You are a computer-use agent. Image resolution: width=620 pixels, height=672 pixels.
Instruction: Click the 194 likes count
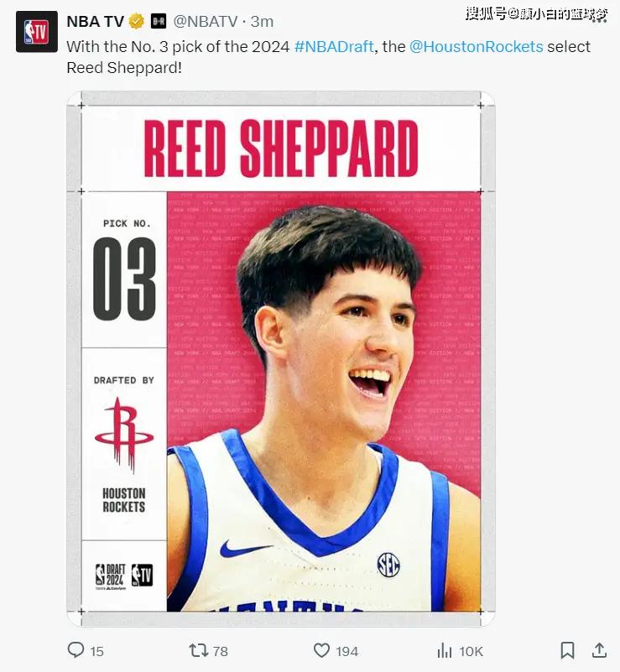point(346,651)
